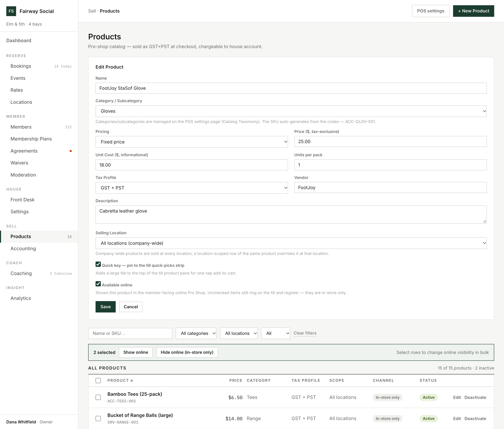
Task: Open Analytics in the sidebar
Action: pyautogui.click(x=39, y=298)
